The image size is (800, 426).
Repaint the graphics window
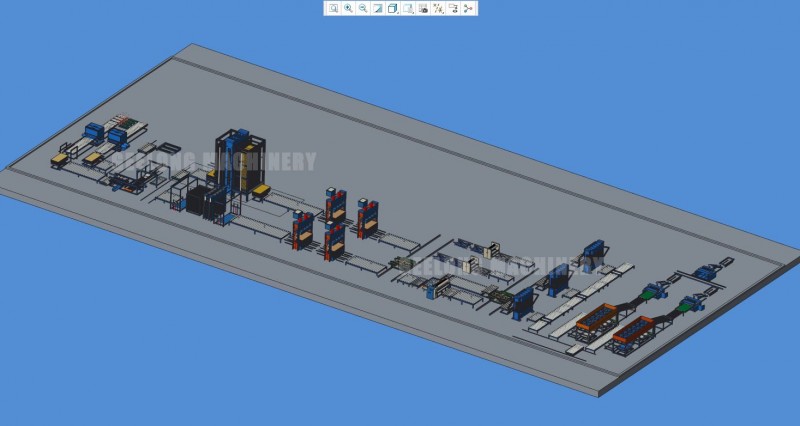378,8
